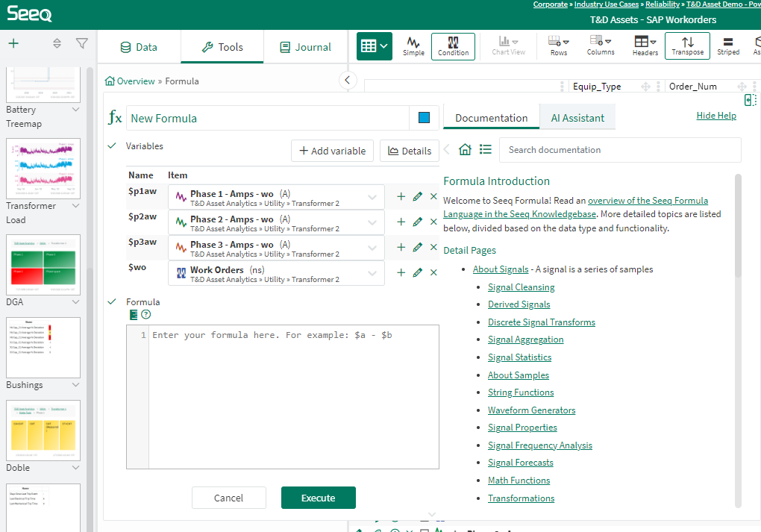Switch to the AI Assistant tab
This screenshot has width=761, height=532.
point(577,118)
